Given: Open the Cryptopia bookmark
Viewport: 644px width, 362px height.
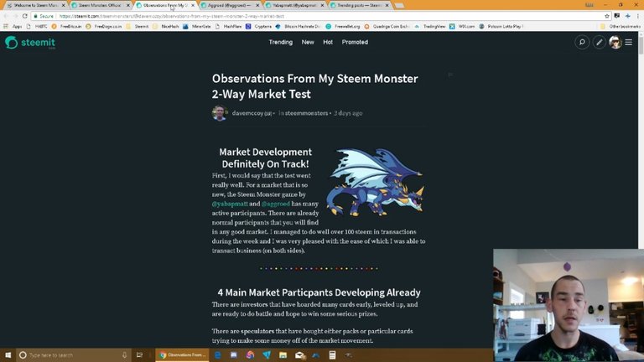Looking at the screenshot, I should click(x=259, y=26).
